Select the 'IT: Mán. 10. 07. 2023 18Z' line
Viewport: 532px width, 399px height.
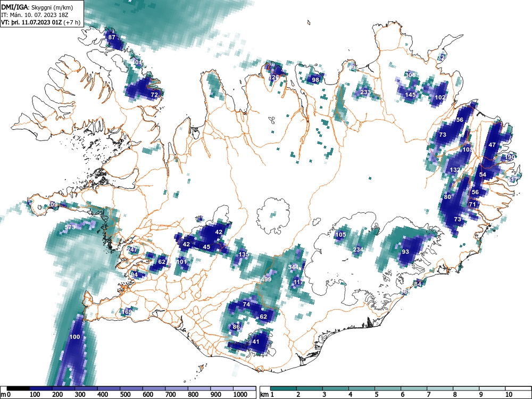coord(34,15)
